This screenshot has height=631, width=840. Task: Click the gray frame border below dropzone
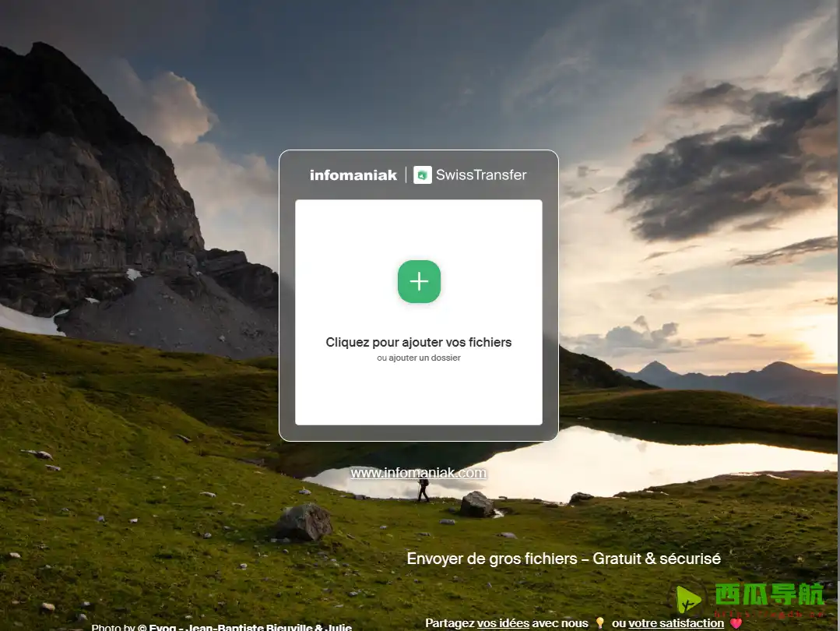coord(419,433)
